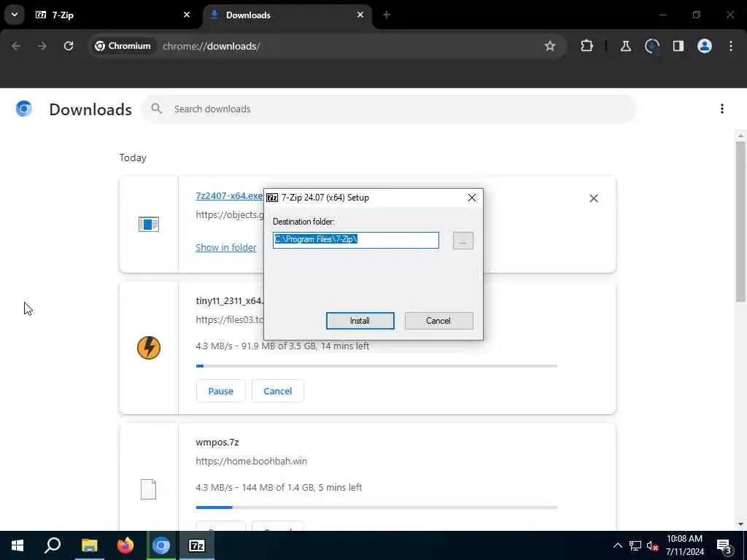Click the tiny11 download file icon

(149, 348)
